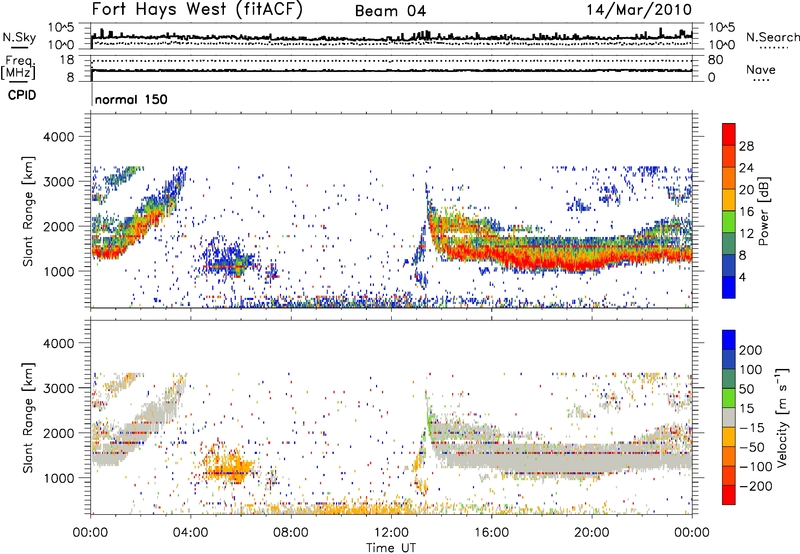Click the '80' Nave axis tick

[715, 60]
